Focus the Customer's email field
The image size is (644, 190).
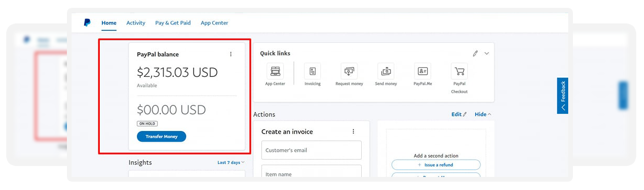[312, 150]
